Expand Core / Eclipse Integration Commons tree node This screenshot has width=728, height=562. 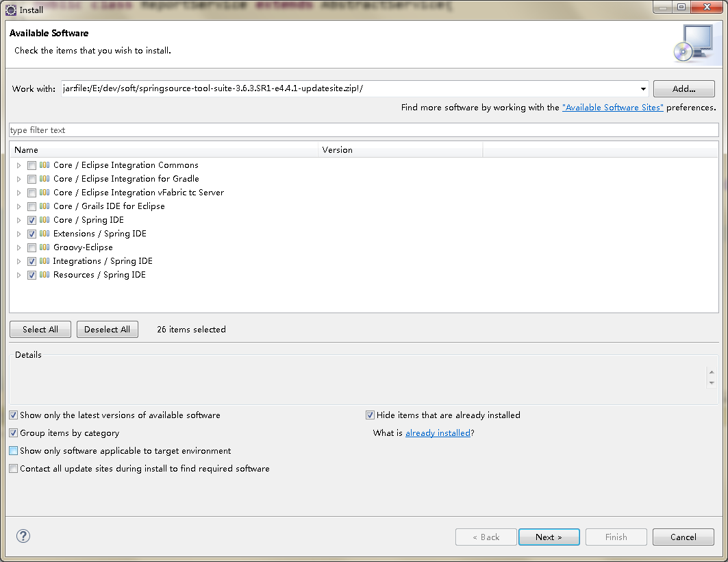pos(18,165)
